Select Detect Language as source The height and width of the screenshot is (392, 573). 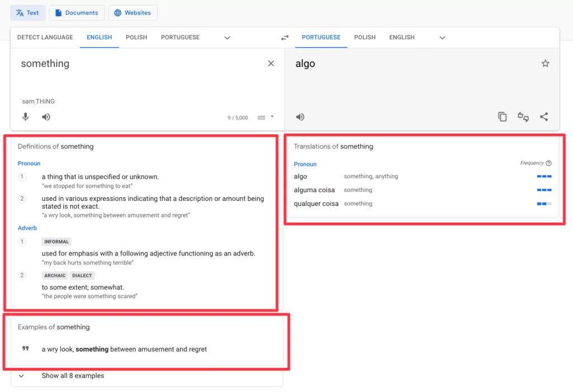[x=45, y=37]
